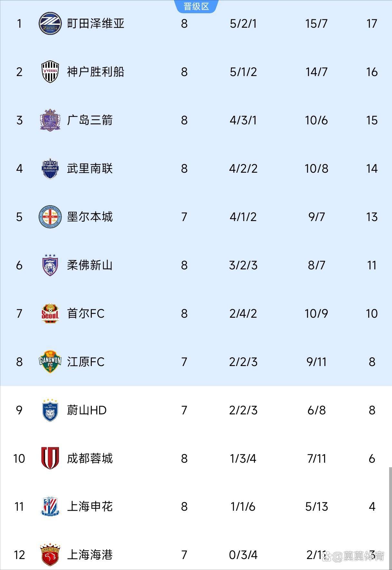This screenshot has width=392, height=570.
Task: Click the Shanghai Shenhua club logo
Action: click(x=50, y=507)
